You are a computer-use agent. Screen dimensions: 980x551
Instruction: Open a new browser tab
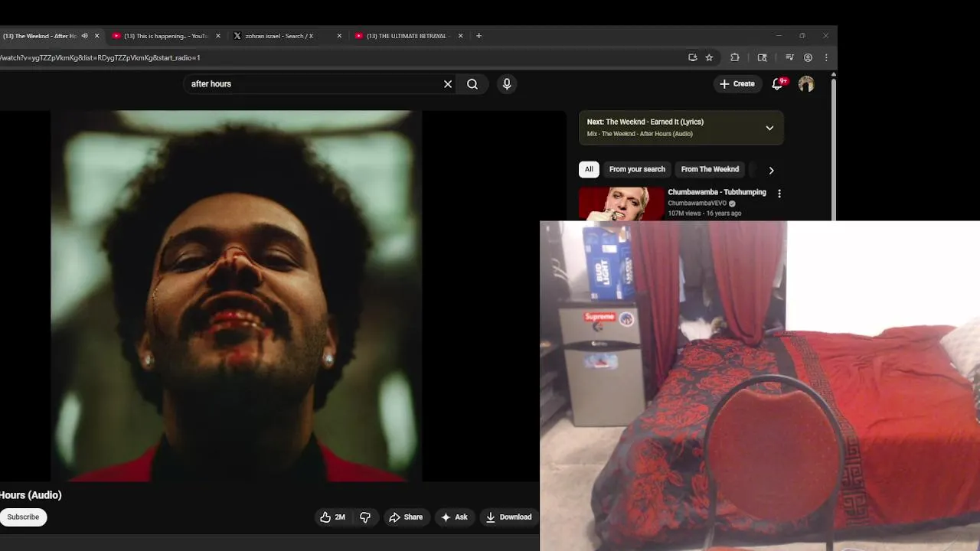pyautogui.click(x=479, y=36)
